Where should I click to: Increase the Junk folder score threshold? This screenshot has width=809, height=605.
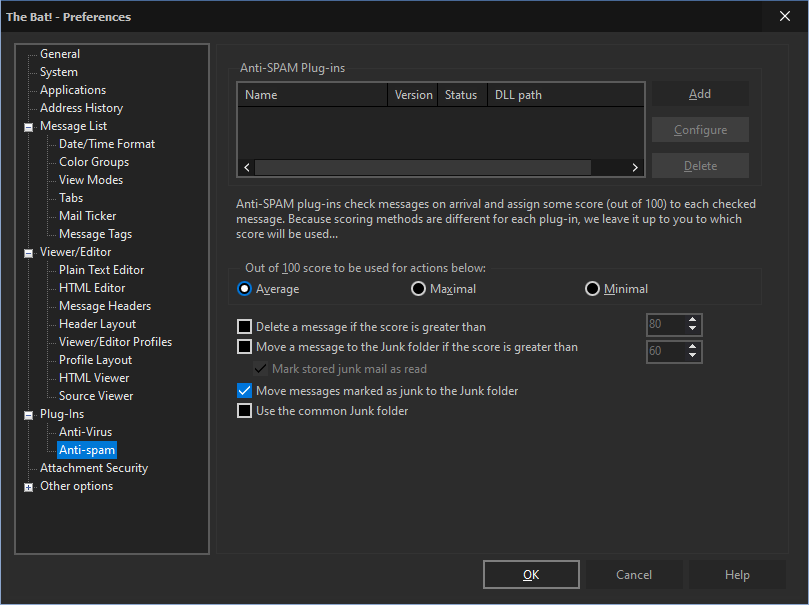click(692, 347)
